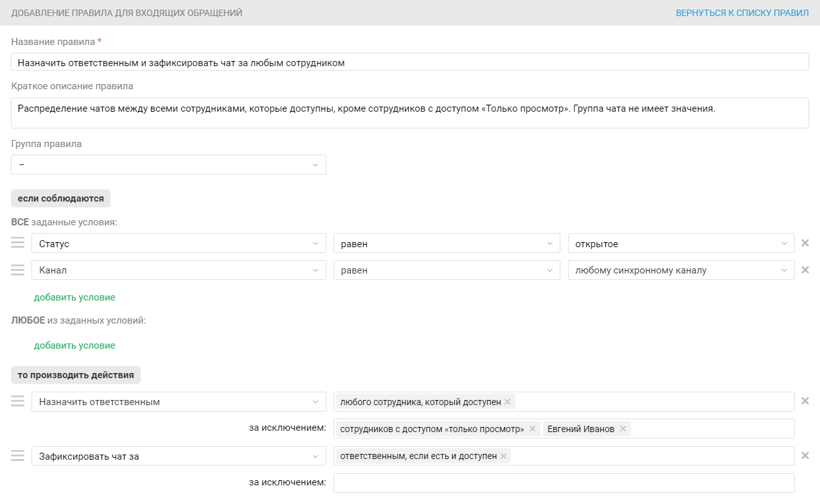Add condition under ЛЮБОЕ из заданных условий
The width and height of the screenshot is (820, 504).
75,345
